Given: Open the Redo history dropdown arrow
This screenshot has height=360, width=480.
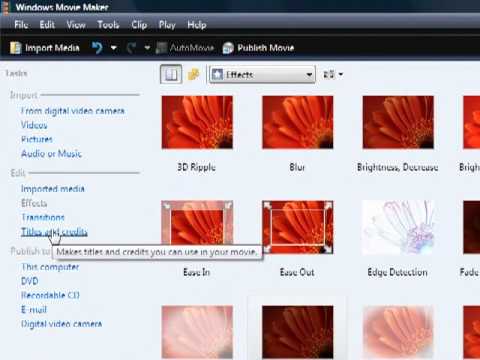Looking at the screenshot, I should click(x=147, y=48).
